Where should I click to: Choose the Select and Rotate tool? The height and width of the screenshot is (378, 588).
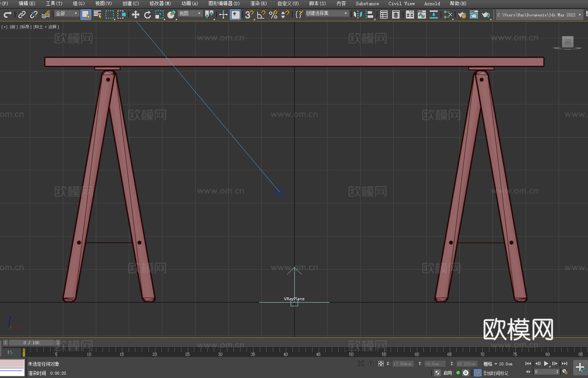(148, 14)
